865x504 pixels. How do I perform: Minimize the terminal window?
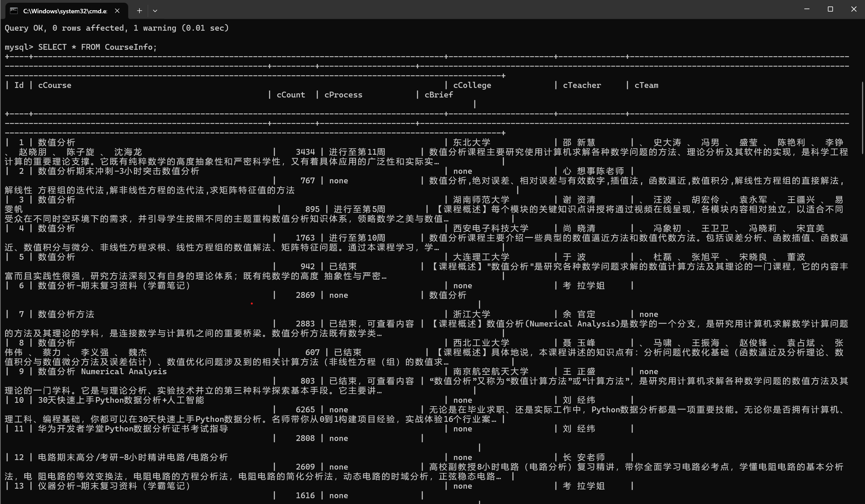coord(807,9)
